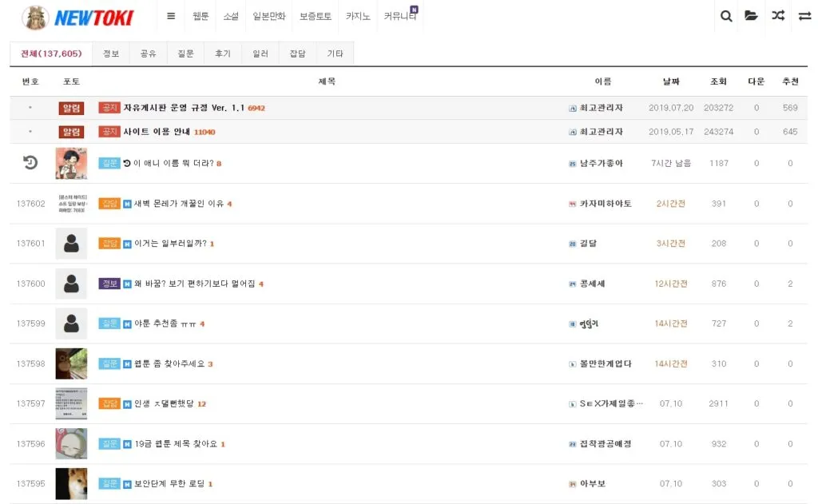Image resolution: width=818 pixels, height=504 pixels.
Task: Click the shuffle arrows icon
Action: tap(777, 16)
